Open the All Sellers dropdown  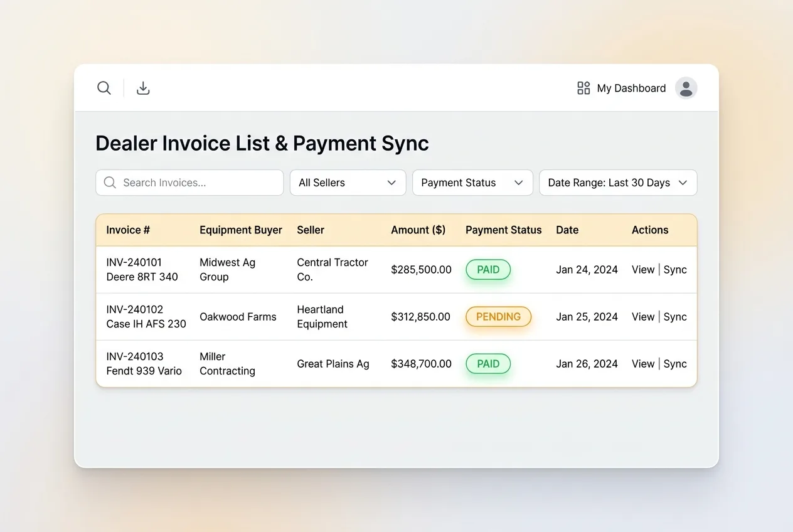348,183
